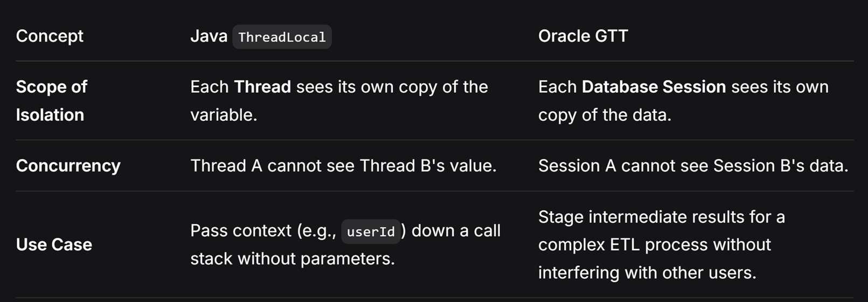This screenshot has height=302, width=868.
Task: Select the Concurrency row label
Action: 68,166
